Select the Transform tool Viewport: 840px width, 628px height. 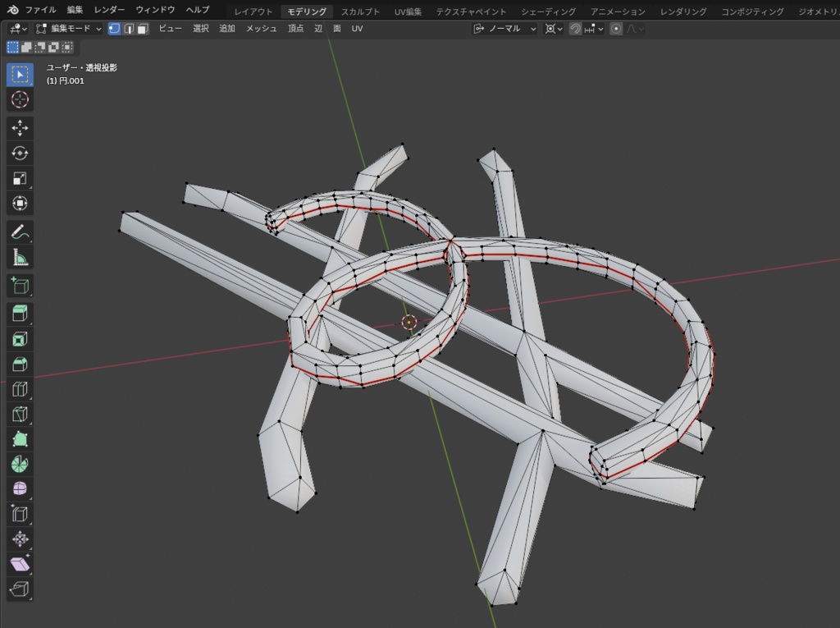[x=20, y=204]
